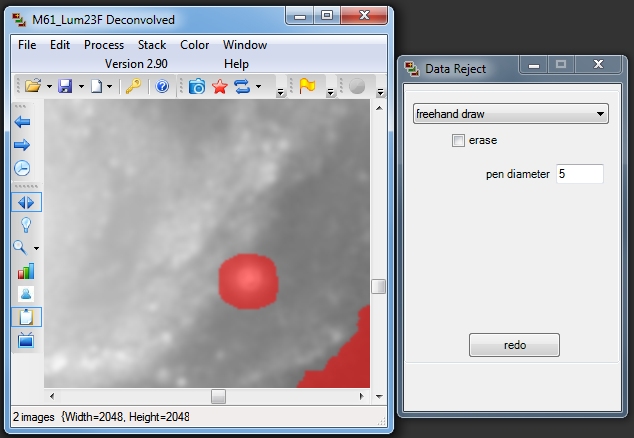Screen dimensions: 634x438
Task: Go forward with the blue right arrow
Action: (x=22, y=145)
